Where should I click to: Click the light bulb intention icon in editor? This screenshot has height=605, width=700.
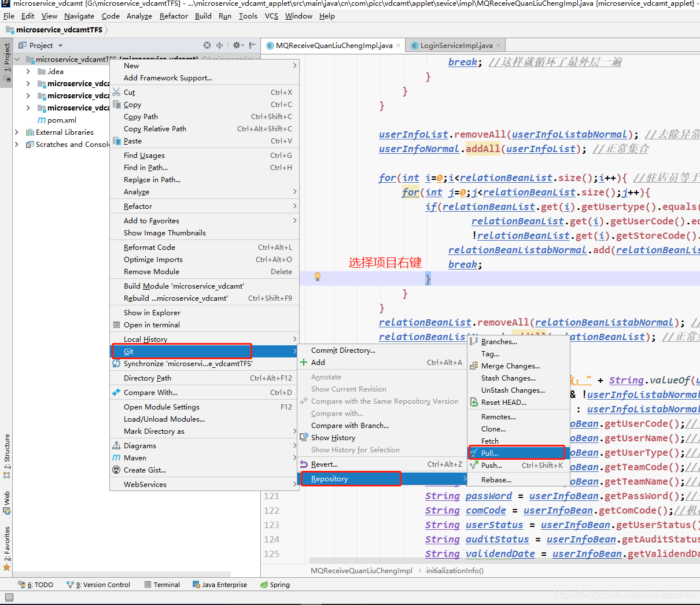(x=317, y=277)
